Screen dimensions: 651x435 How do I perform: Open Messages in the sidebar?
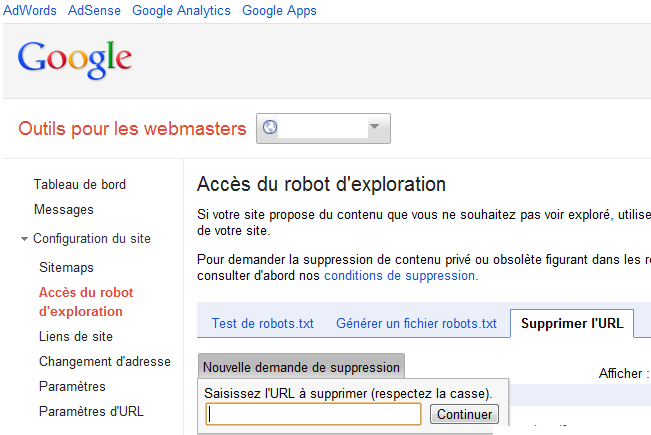(64, 210)
